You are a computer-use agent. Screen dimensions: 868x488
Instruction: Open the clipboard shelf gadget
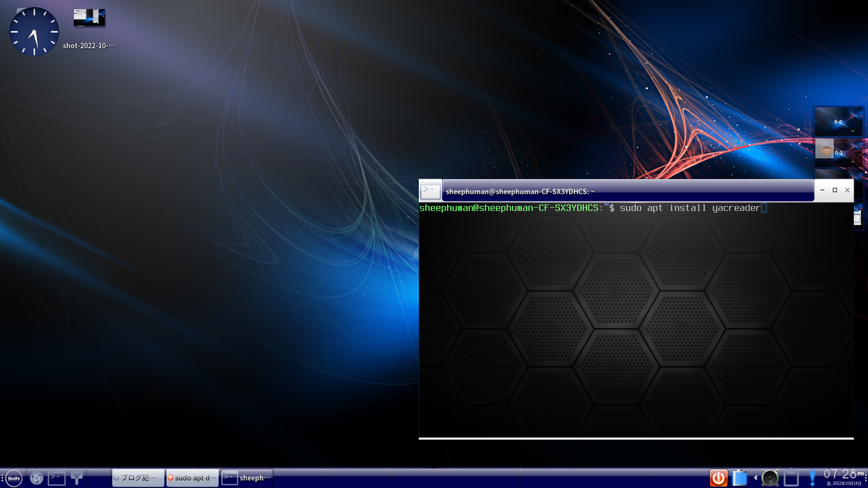[x=791, y=478]
